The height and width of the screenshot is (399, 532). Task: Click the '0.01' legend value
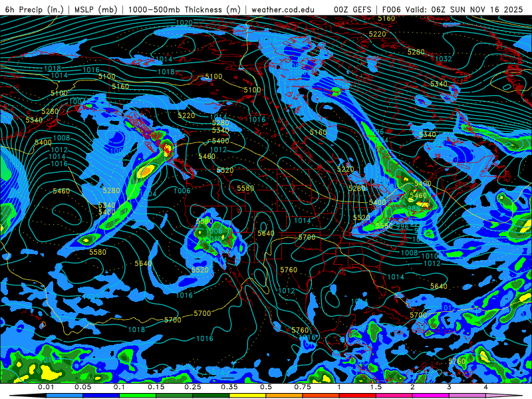pos(46,387)
